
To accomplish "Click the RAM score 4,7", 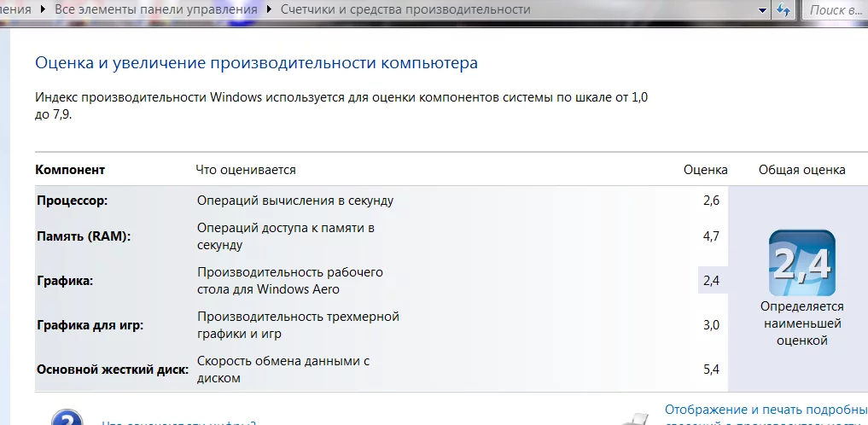I will point(711,237).
